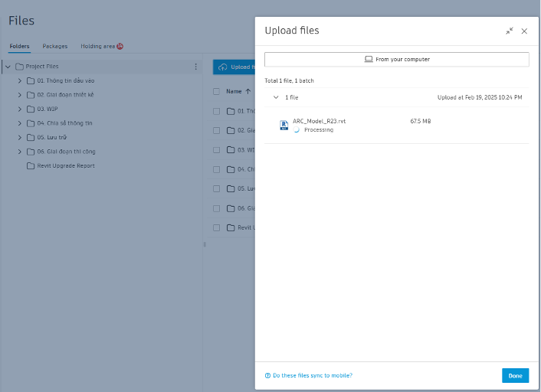Image resolution: width=541 pixels, height=392 pixels.
Task: Click folder icon in list Revit row
Action: (231, 227)
